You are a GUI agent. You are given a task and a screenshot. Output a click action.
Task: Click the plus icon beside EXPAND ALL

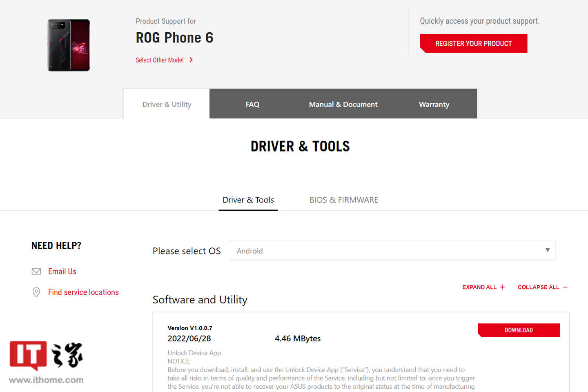(502, 287)
